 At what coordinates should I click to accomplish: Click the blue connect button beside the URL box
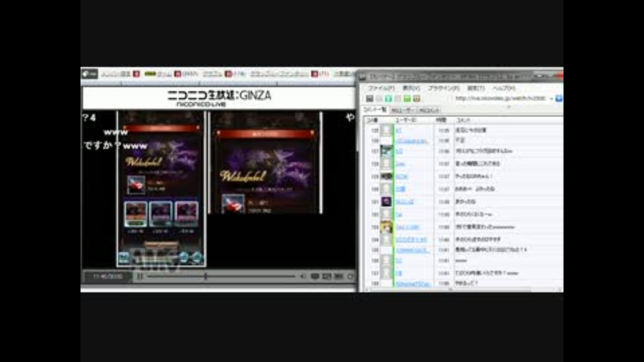(559, 99)
